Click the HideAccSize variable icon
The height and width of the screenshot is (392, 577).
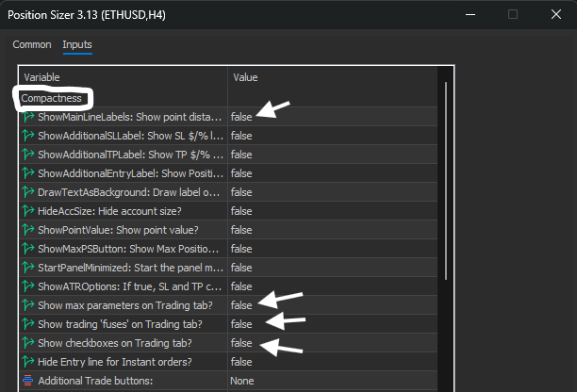pyautogui.click(x=28, y=211)
